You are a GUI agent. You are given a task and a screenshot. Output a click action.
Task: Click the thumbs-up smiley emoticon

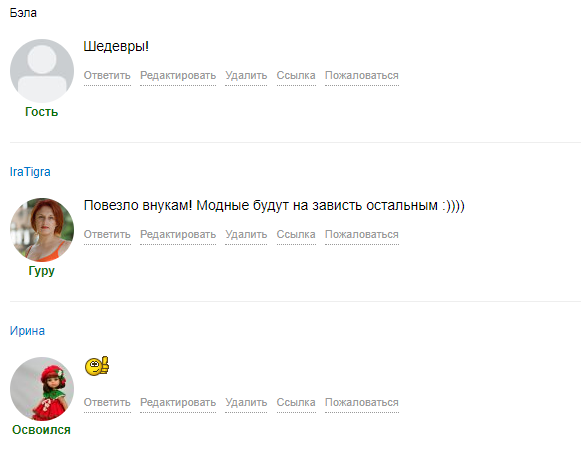click(97, 366)
